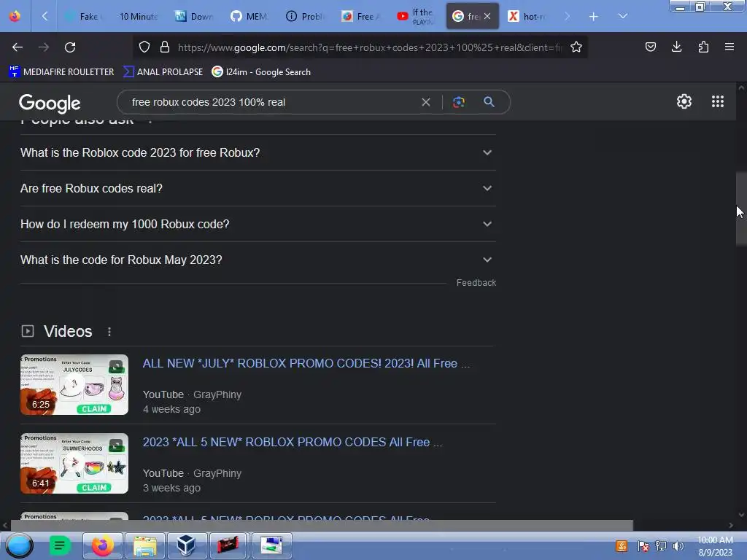Screen dimensions: 747x560
Task: Play the 6:41 SUMMERHOODS video thumbnail
Action: (x=74, y=463)
